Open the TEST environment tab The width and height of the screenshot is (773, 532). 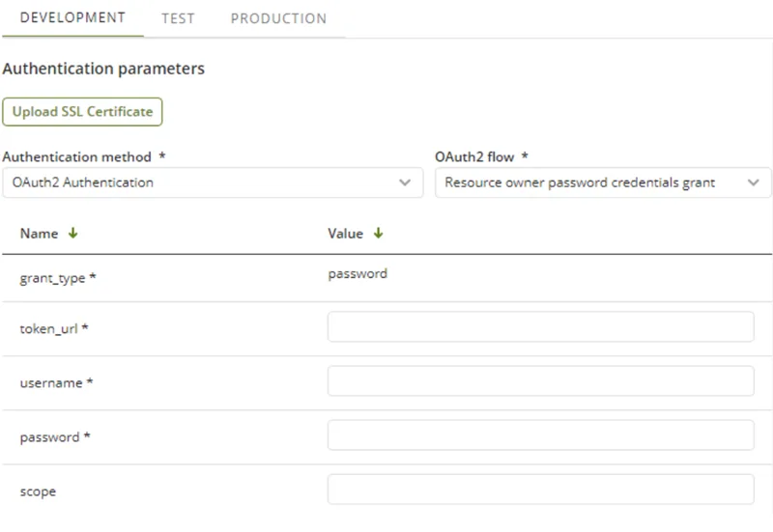(178, 18)
